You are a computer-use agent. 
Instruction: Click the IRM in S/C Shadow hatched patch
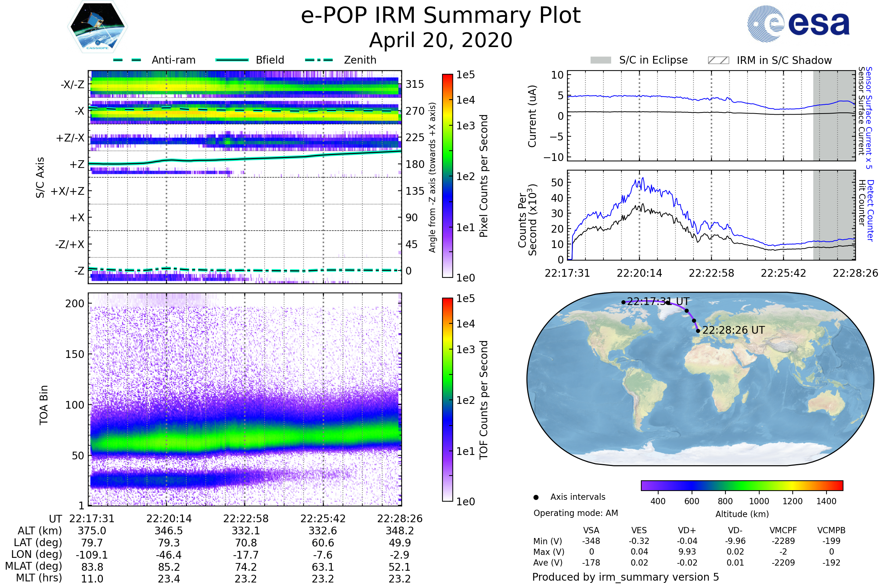tap(718, 60)
